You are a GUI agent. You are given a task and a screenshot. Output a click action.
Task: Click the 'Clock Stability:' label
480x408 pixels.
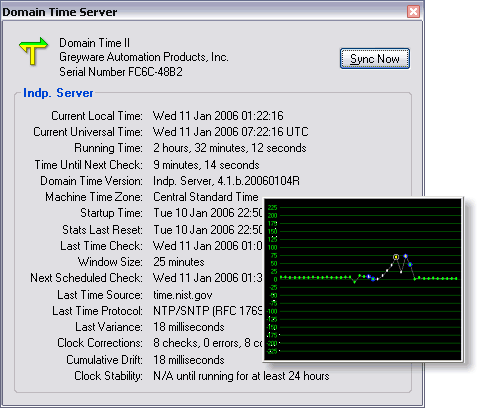(x=108, y=376)
